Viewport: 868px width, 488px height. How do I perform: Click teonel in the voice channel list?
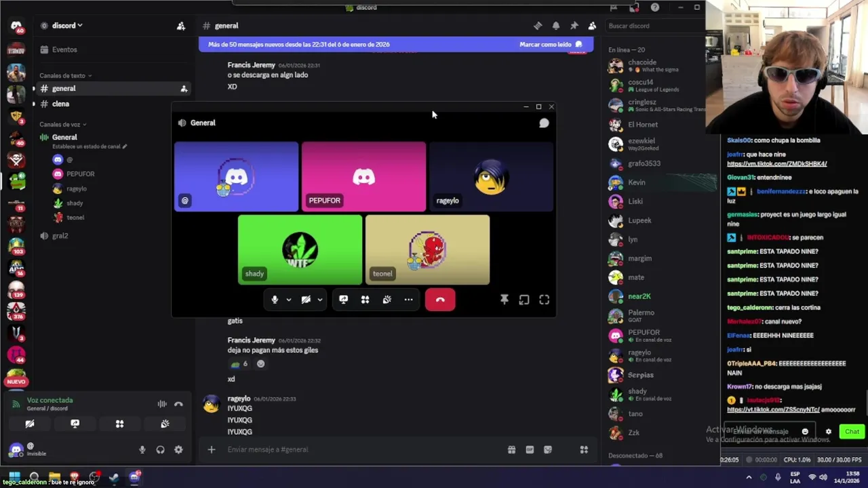[75, 218]
